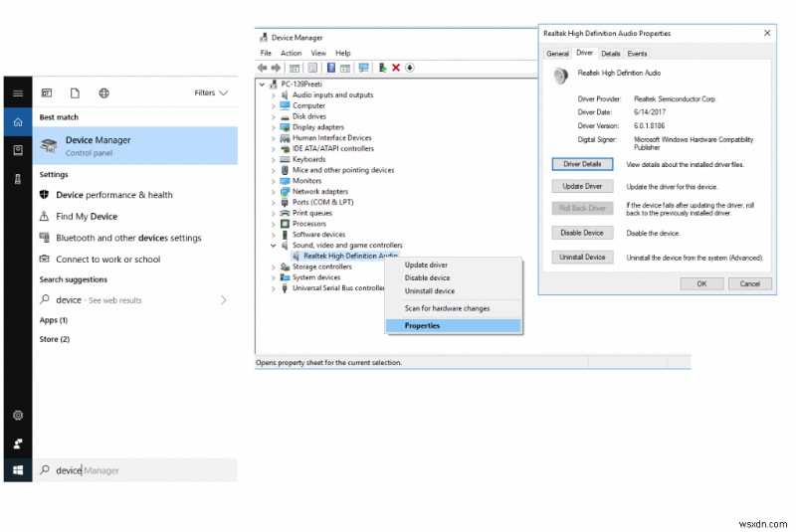Click the scan for hardware changes monitor icon
Screen dimensions: 796x532
363,68
